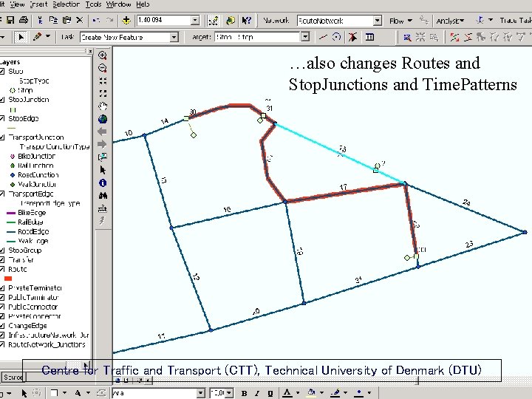532x399 pixels.
Task: Click the Go Back extent arrow
Action: [x=102, y=132]
